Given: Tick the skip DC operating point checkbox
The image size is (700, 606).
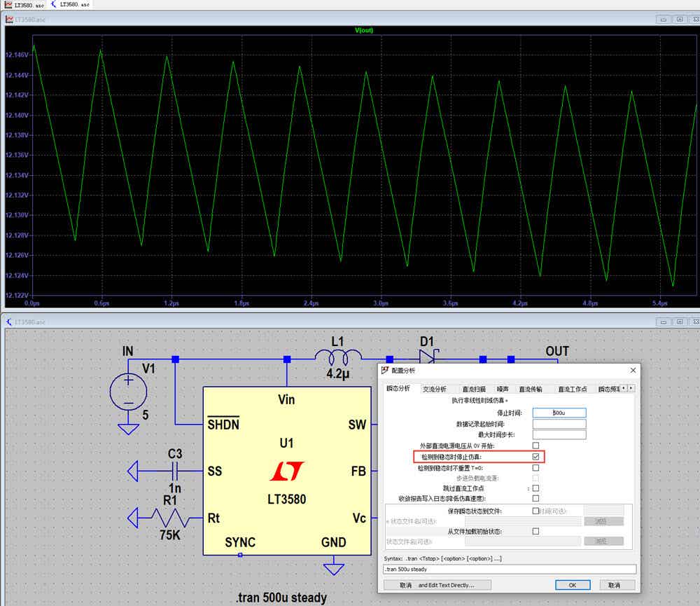Looking at the screenshot, I should [x=535, y=488].
